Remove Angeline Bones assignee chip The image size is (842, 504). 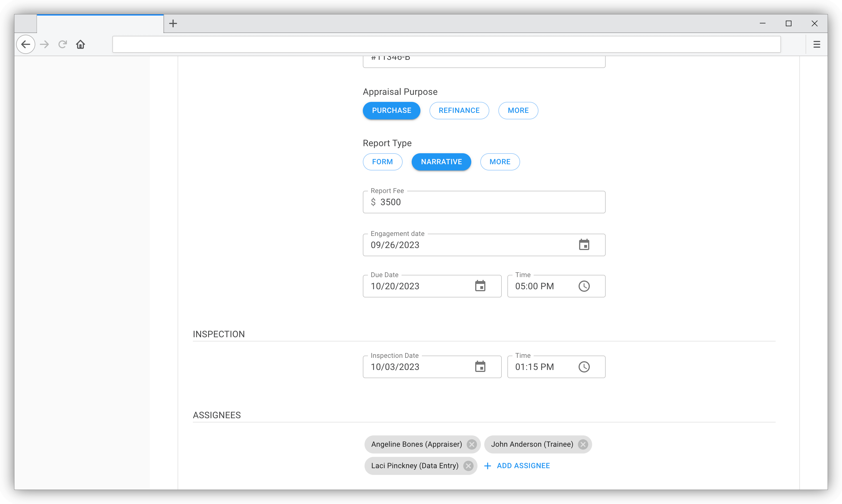click(x=471, y=444)
